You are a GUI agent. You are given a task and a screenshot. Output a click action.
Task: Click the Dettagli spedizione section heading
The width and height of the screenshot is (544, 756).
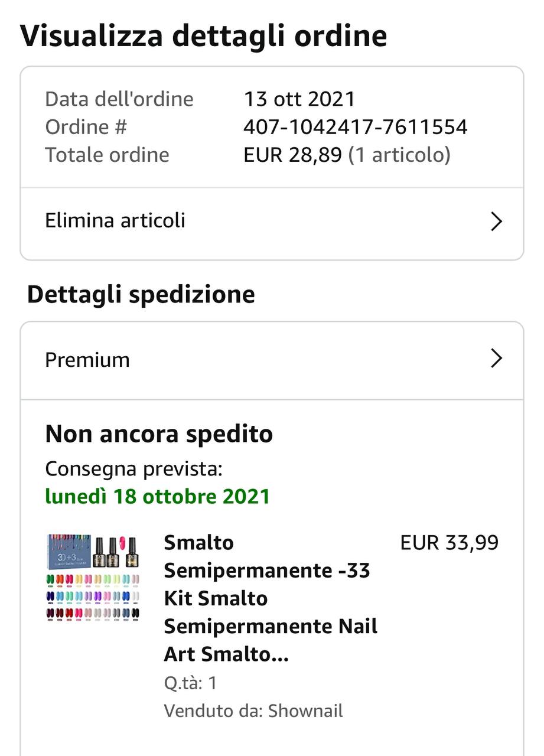tap(141, 294)
